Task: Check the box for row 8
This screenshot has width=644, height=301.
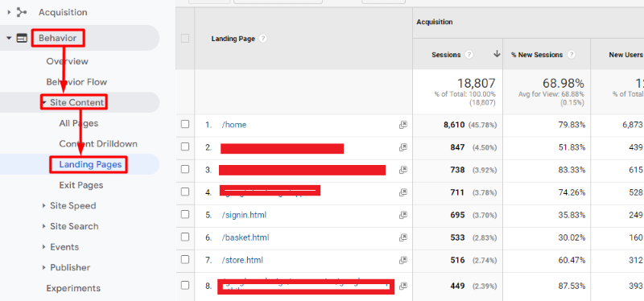Action: (x=185, y=285)
